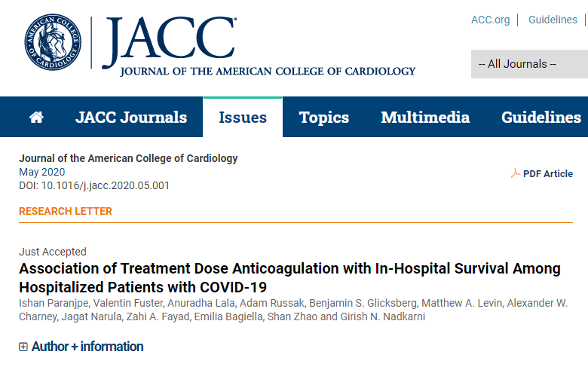The image size is (588, 373).
Task: Open the Topics menu item
Action: click(x=324, y=118)
